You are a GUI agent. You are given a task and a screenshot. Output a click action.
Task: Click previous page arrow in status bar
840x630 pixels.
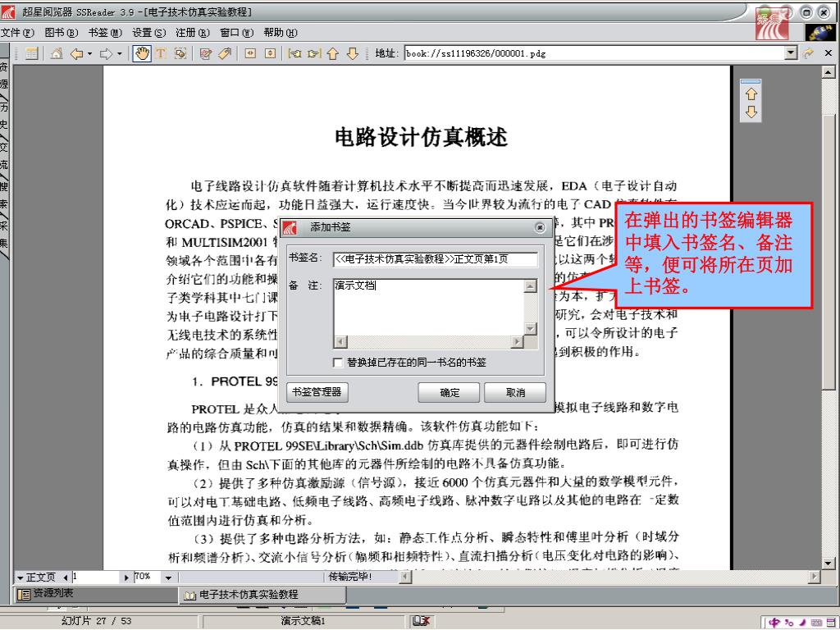(66, 577)
